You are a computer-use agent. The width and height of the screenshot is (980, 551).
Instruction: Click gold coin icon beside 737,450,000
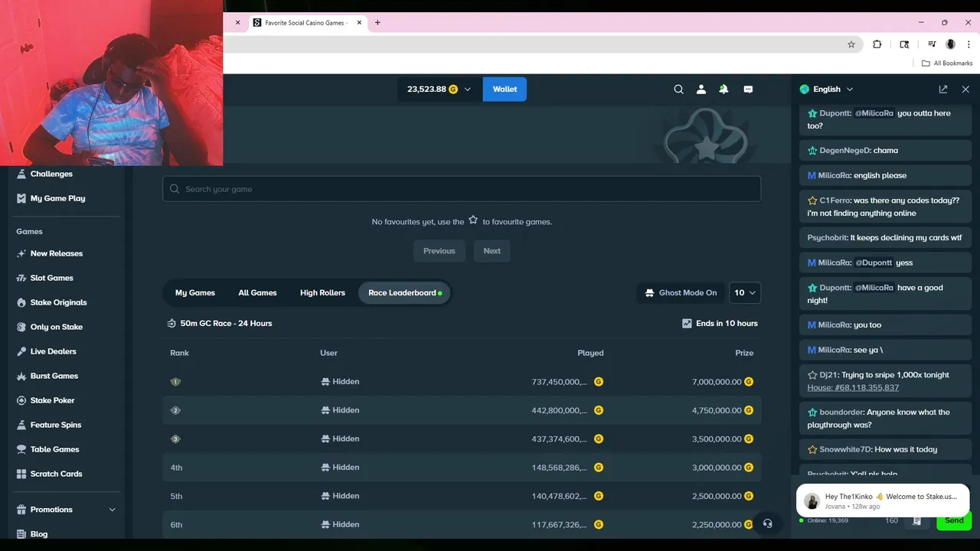(599, 382)
